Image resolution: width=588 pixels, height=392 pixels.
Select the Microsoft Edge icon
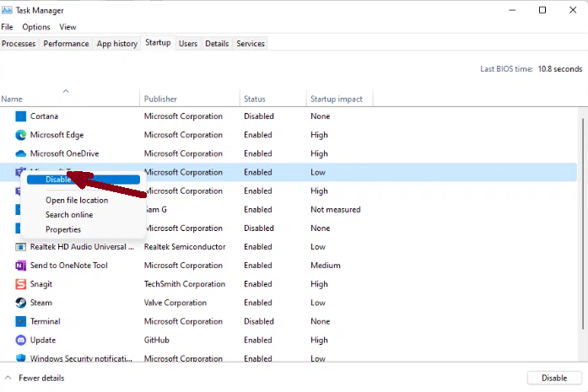[x=21, y=135]
